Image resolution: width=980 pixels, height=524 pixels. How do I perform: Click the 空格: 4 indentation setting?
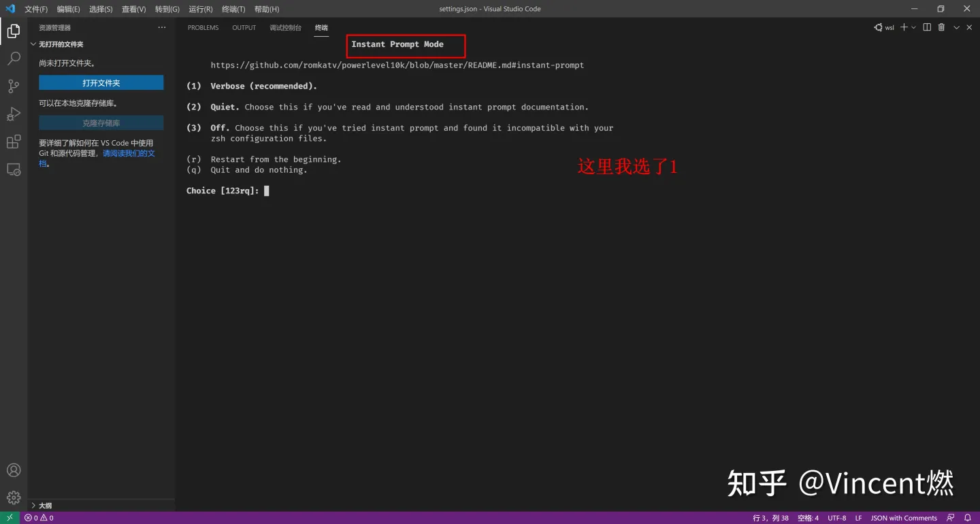pyautogui.click(x=808, y=518)
